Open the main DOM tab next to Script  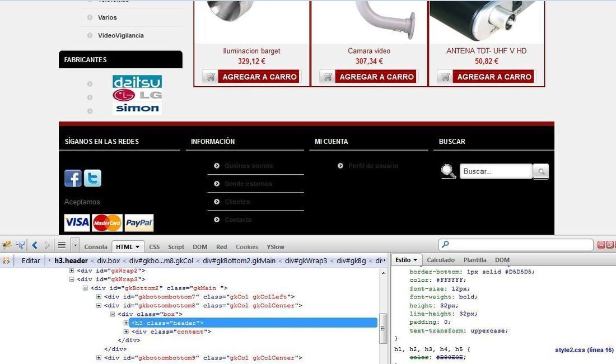click(x=200, y=247)
